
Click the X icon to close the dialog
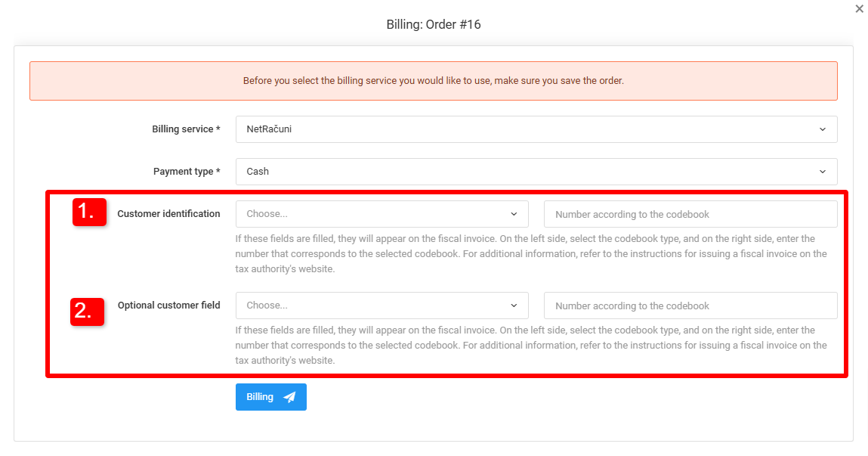pyautogui.click(x=859, y=8)
